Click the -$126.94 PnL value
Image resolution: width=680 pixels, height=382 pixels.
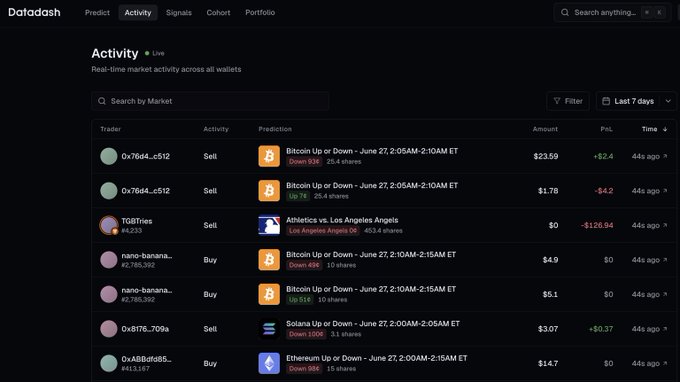(x=597, y=225)
